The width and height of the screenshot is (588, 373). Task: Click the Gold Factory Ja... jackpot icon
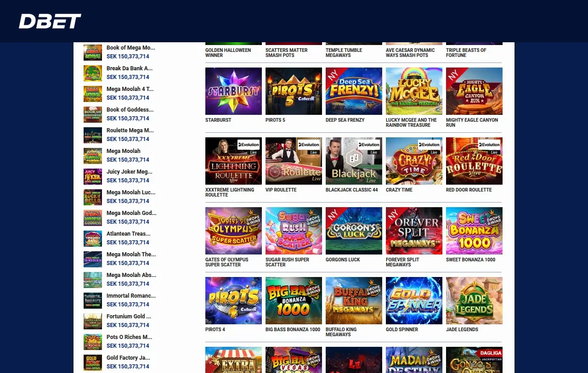[x=93, y=362]
